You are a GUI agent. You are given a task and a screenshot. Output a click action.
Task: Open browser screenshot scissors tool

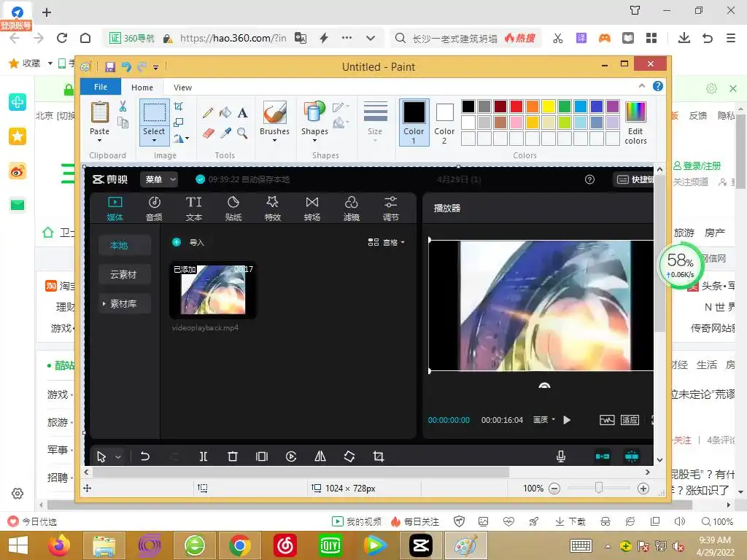coord(558,38)
